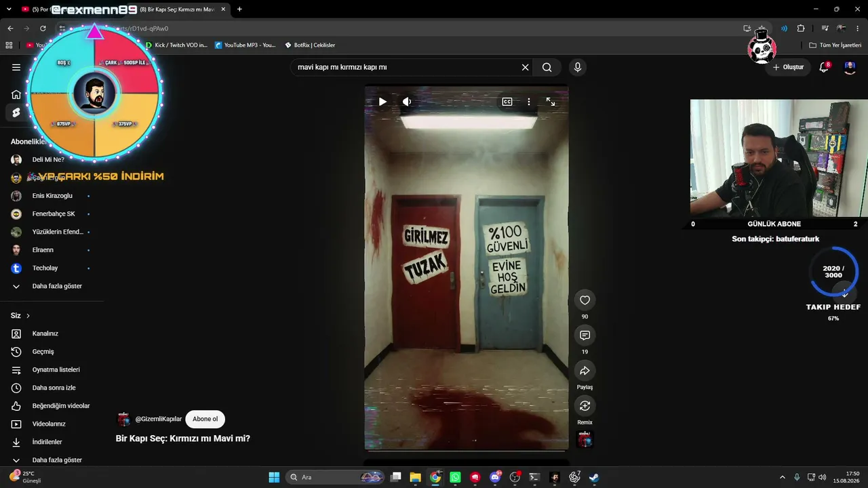Open YouTube MP3 bookmark
868x488 pixels.
click(x=245, y=45)
